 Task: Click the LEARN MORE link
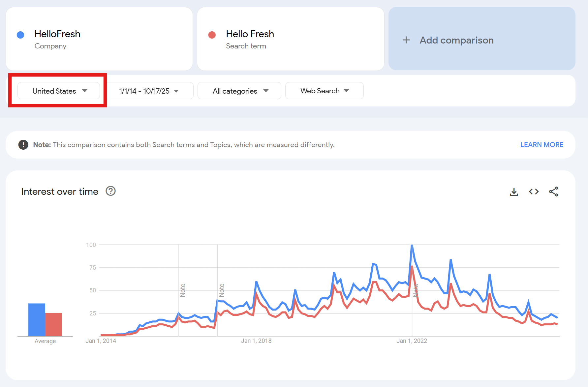click(542, 145)
